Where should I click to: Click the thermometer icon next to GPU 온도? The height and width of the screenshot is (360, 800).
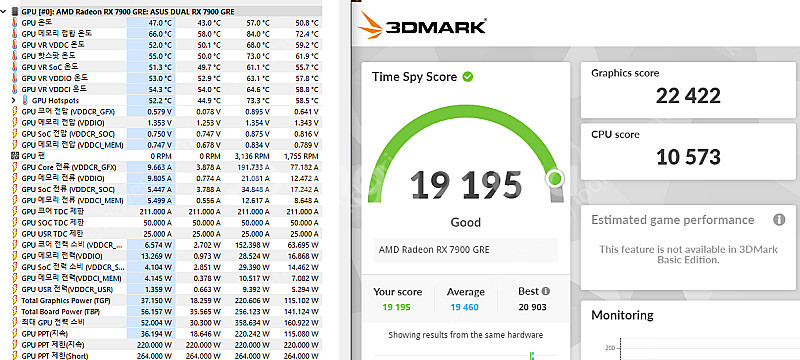(15, 22)
